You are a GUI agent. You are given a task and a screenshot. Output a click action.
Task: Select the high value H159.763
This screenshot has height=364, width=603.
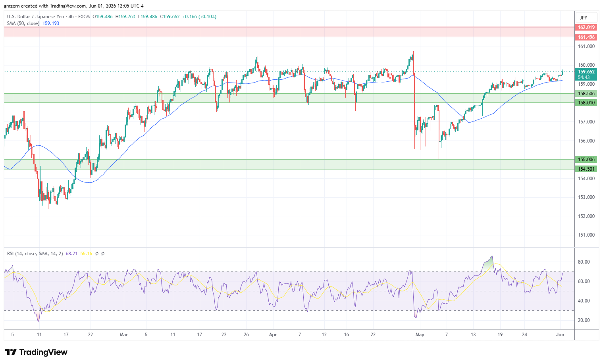point(125,17)
